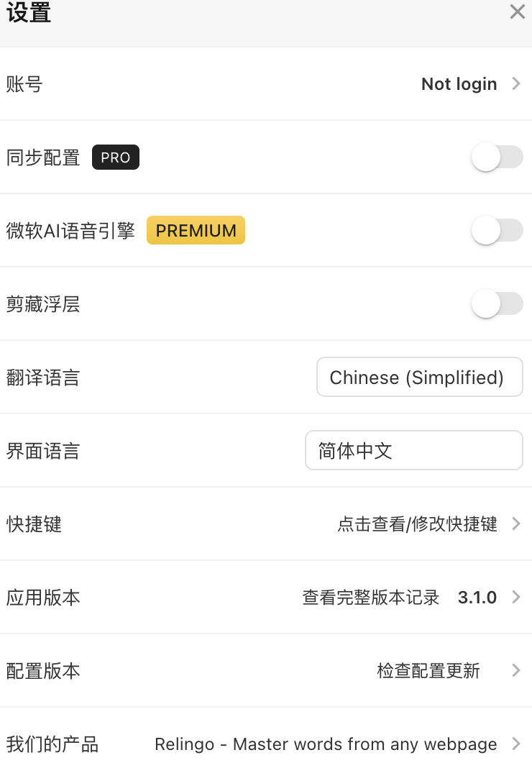Image resolution: width=532 pixels, height=768 pixels.
Task: Open the 翻译语言 Chinese (Simplified) dropdown
Action: tap(419, 378)
